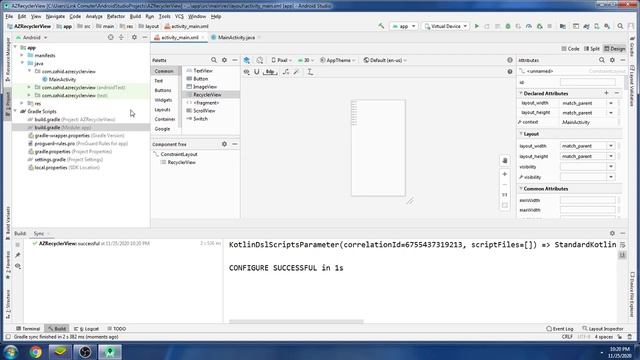Open the Virtual Device dropdown
Image resolution: width=640 pixels, height=360 pixels.
(x=445, y=26)
